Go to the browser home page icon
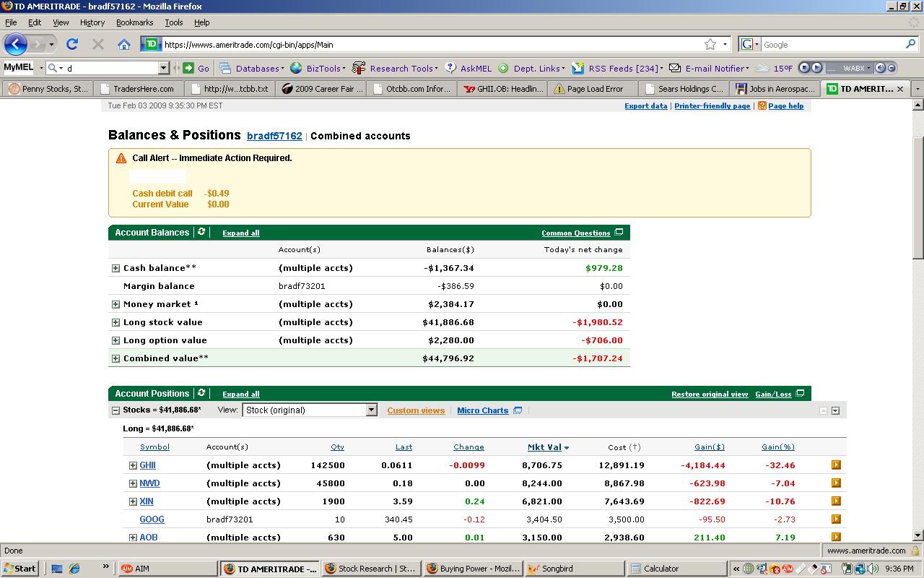 [x=124, y=44]
